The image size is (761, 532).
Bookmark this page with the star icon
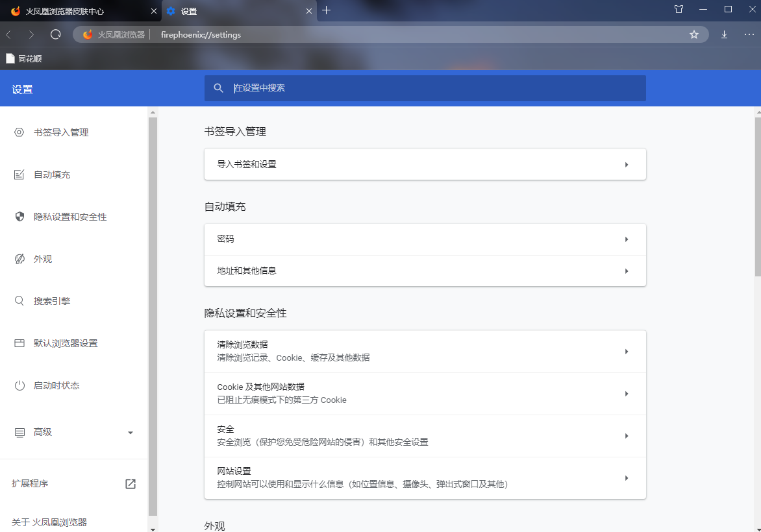(694, 34)
